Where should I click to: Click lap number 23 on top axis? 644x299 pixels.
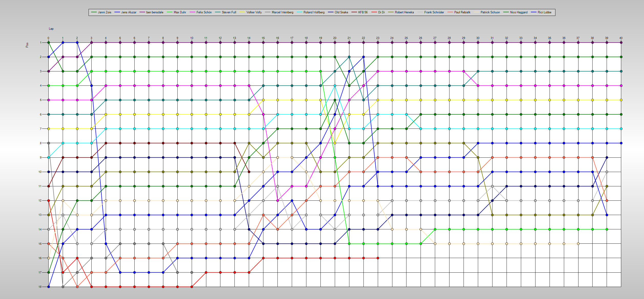[x=378, y=38]
